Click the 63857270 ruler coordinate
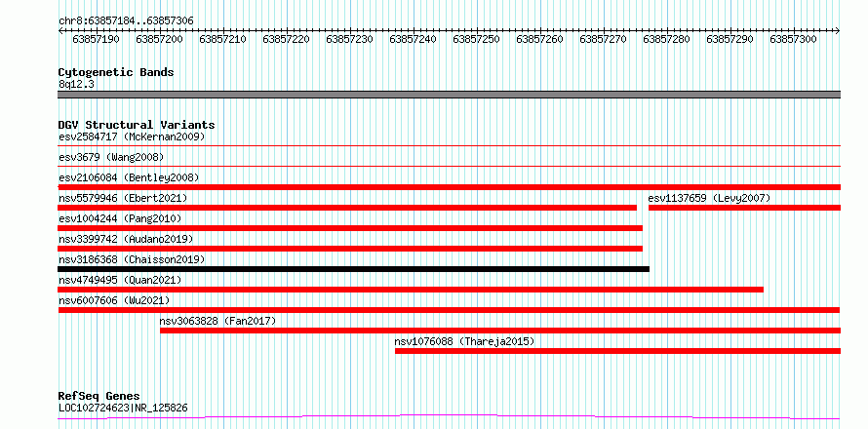The width and height of the screenshot is (868, 429). coord(603,39)
